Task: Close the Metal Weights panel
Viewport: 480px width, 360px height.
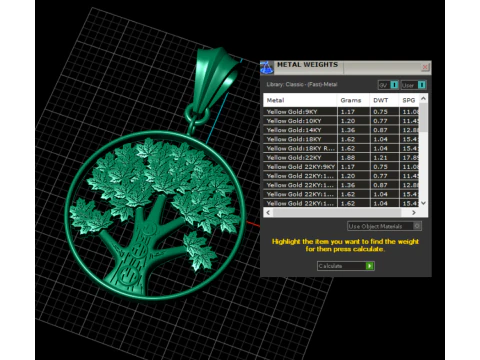Action: tap(425, 67)
